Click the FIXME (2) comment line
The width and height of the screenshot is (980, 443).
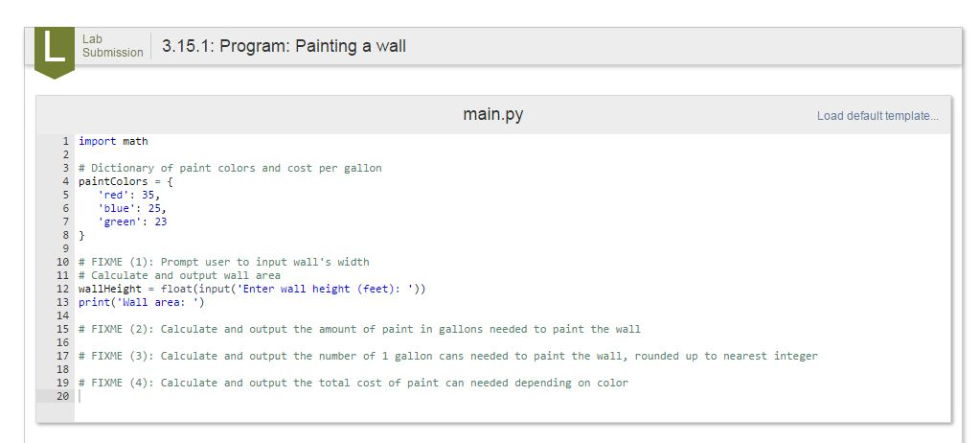pos(359,329)
